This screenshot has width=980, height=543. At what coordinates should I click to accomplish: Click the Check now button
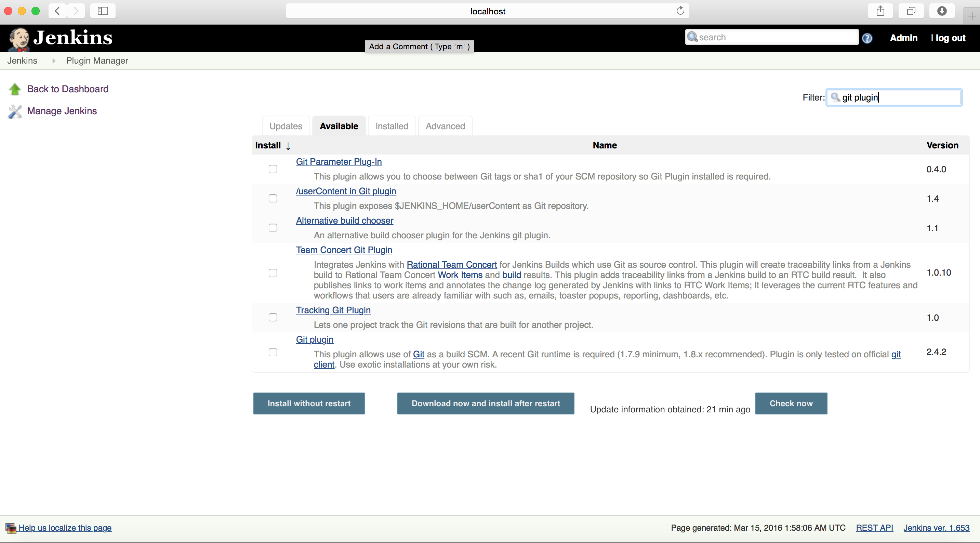tap(791, 403)
